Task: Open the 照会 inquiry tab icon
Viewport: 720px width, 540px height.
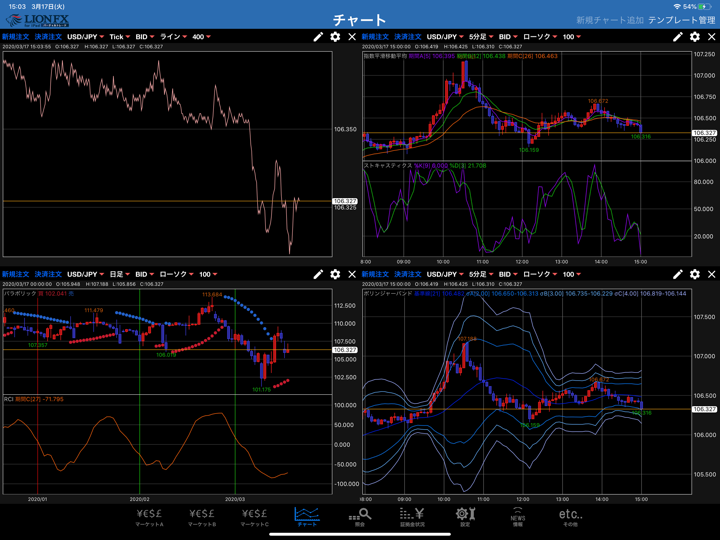Action: pos(360,516)
